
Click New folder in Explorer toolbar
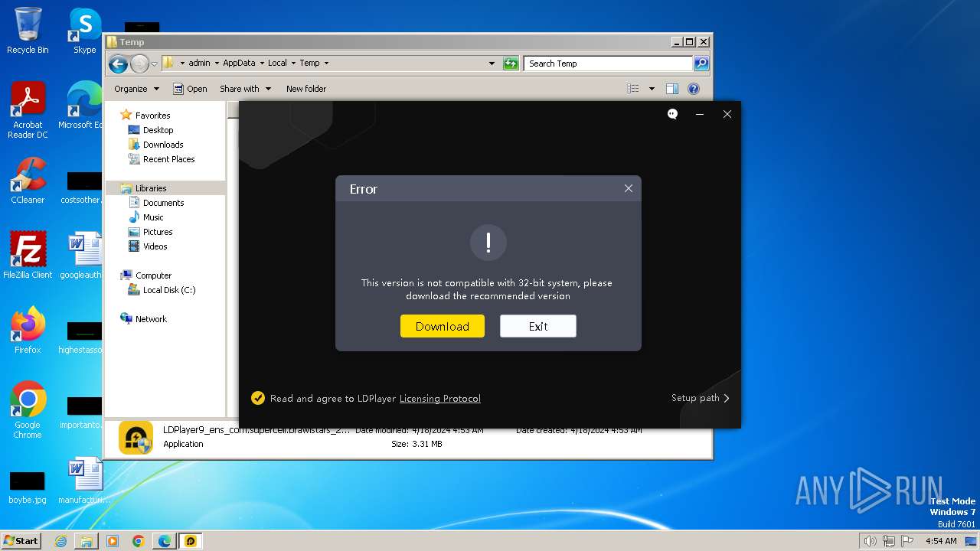306,89
